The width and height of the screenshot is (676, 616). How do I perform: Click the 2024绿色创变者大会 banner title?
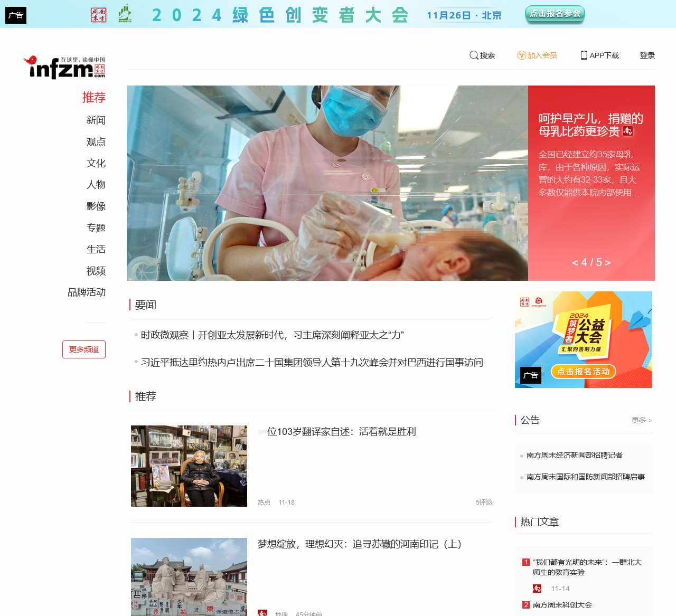(x=280, y=15)
